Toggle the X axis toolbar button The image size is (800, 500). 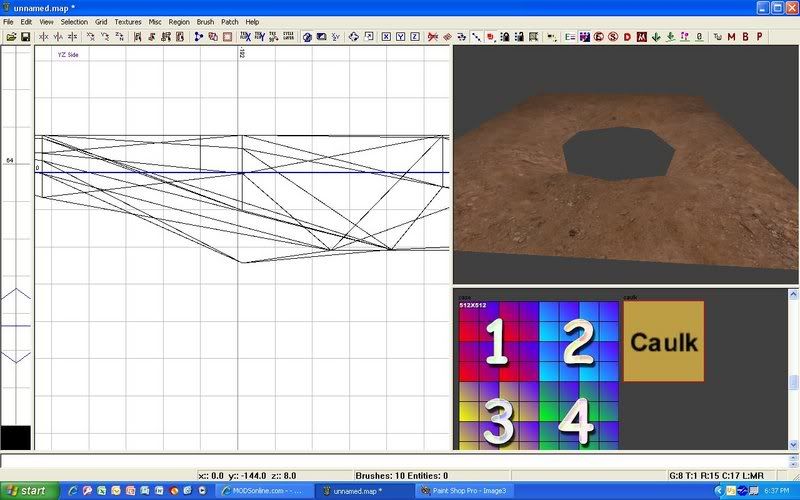[x=386, y=37]
